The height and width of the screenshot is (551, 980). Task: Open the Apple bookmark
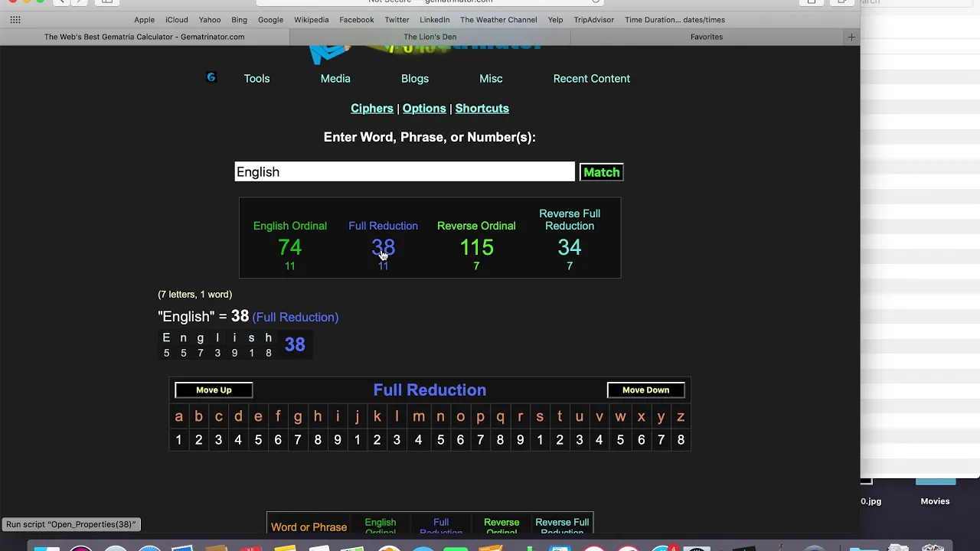click(x=144, y=20)
